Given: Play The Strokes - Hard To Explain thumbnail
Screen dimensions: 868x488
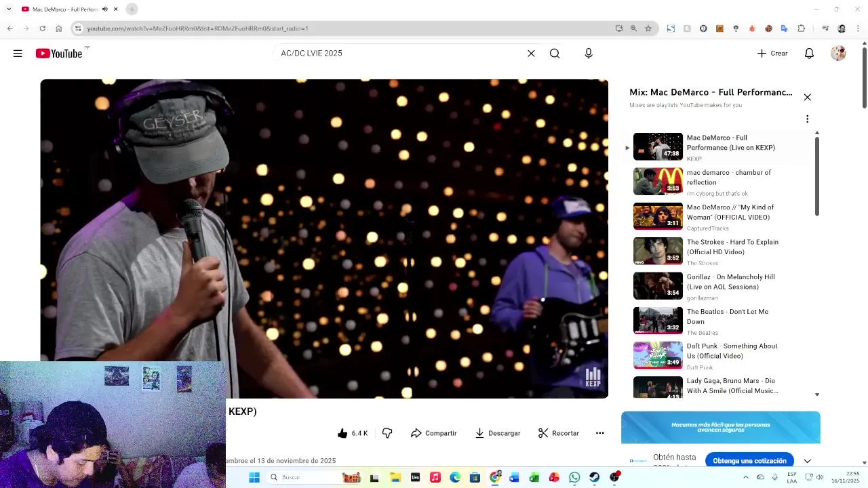Looking at the screenshot, I should click(658, 251).
